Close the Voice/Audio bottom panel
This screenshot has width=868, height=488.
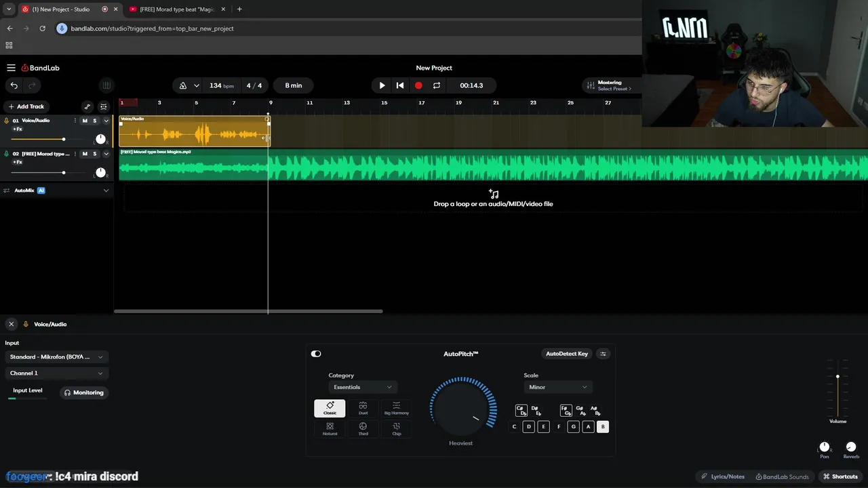[x=11, y=324]
